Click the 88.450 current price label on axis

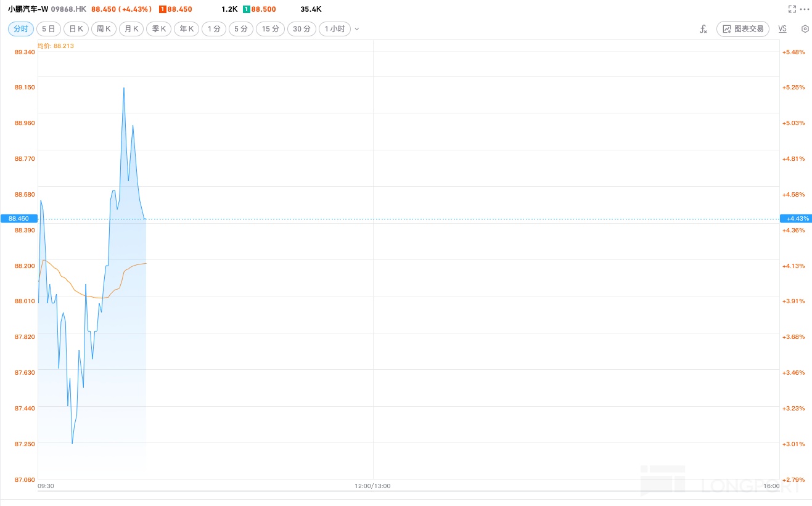[x=18, y=218]
